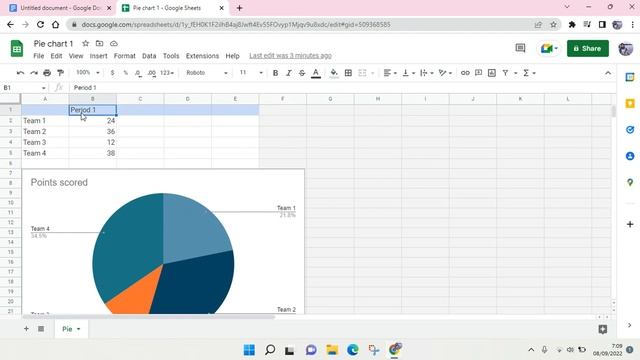
Task: Open the Roboto font dropdown
Action: 207,73
